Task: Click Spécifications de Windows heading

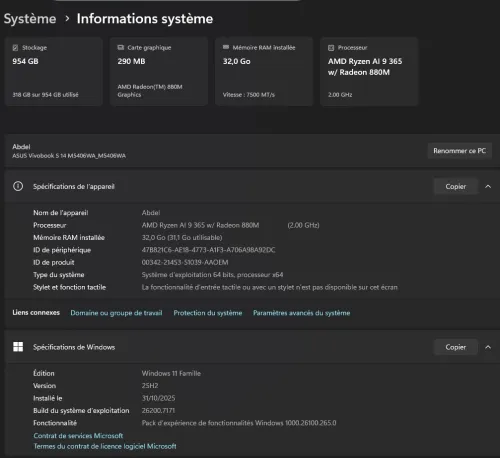Action: pos(74,347)
